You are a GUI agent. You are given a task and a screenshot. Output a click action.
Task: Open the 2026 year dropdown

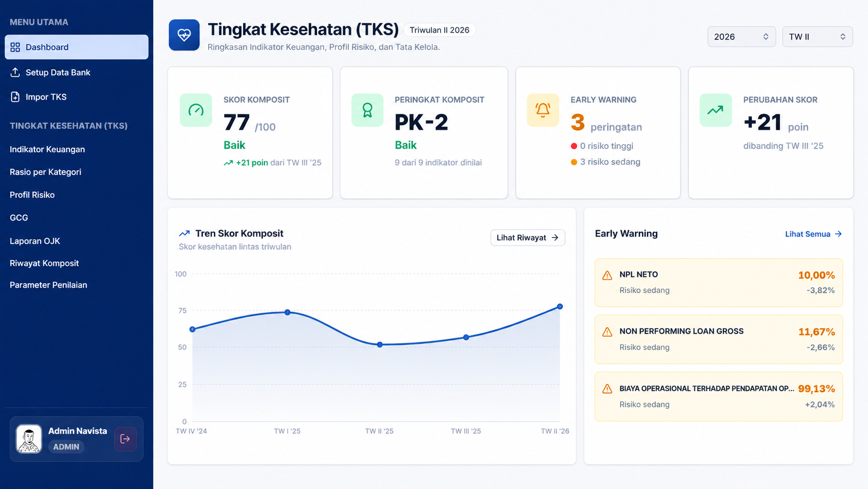[741, 37]
